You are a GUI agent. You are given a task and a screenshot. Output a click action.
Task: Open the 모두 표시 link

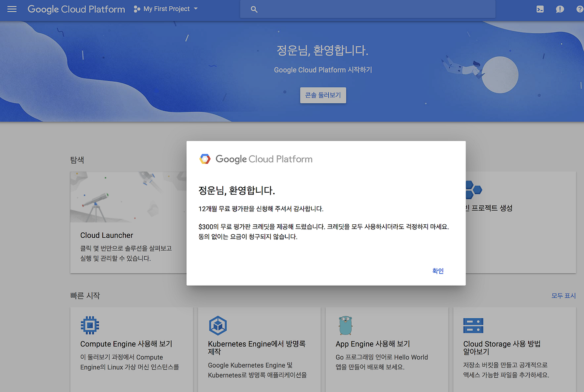point(564,296)
